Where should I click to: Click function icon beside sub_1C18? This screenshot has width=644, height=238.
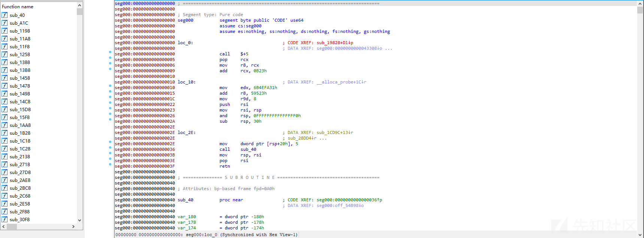pos(4,141)
